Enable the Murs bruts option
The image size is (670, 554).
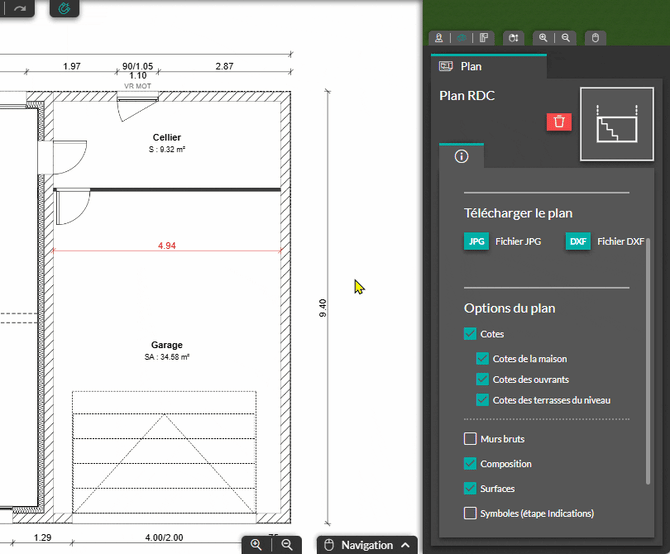click(471, 439)
